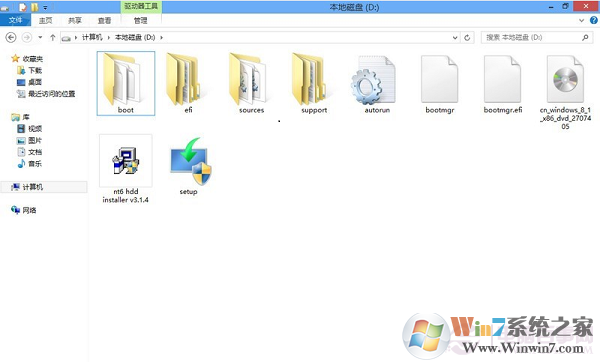Screen dimensions: 600x362
Task: Click the 'cn_windows_8_1_x86_dvd' file name label
Action: [566, 118]
